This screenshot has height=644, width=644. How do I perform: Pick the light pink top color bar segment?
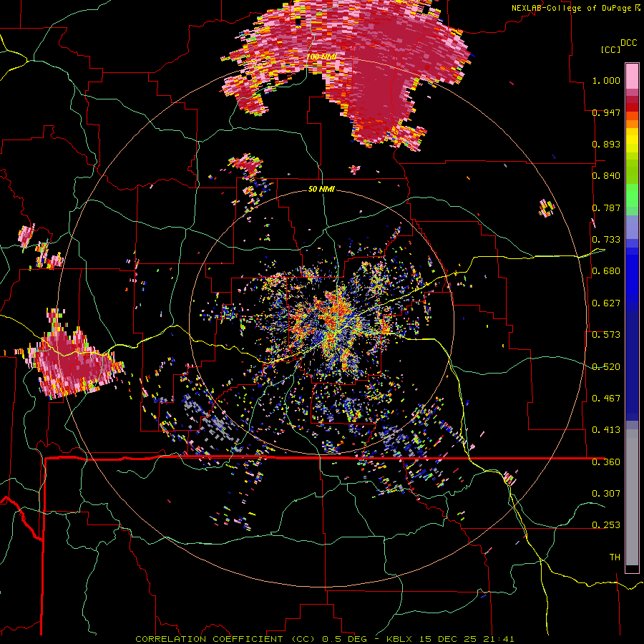(x=632, y=76)
